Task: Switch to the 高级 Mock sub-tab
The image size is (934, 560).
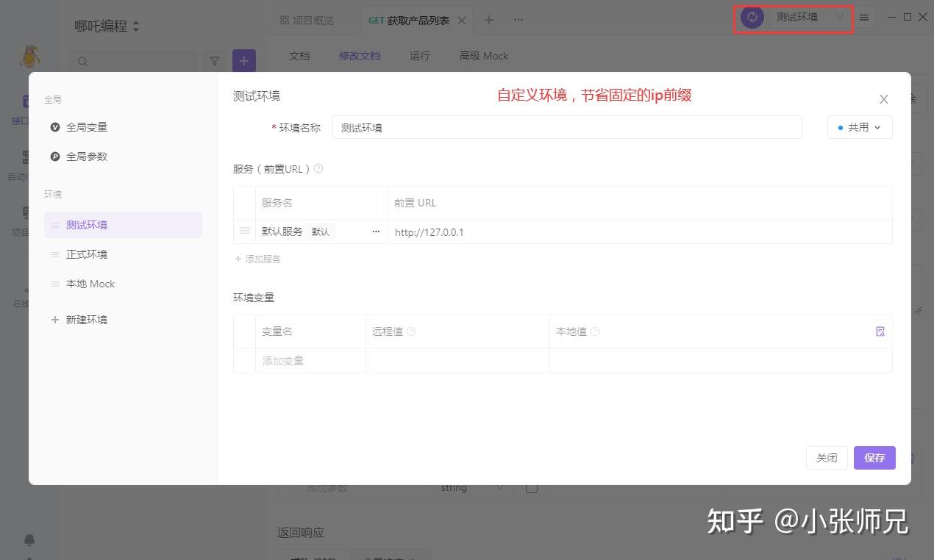Action: click(x=484, y=56)
